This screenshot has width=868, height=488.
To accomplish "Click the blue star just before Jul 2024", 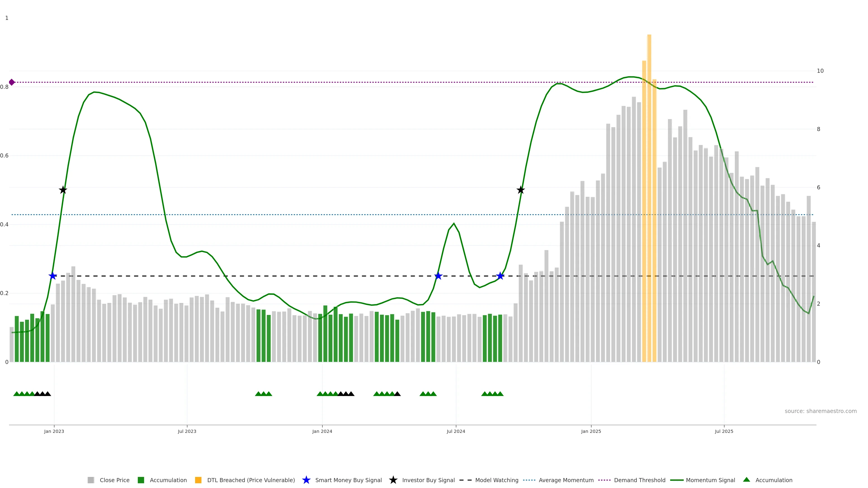I will click(x=438, y=276).
